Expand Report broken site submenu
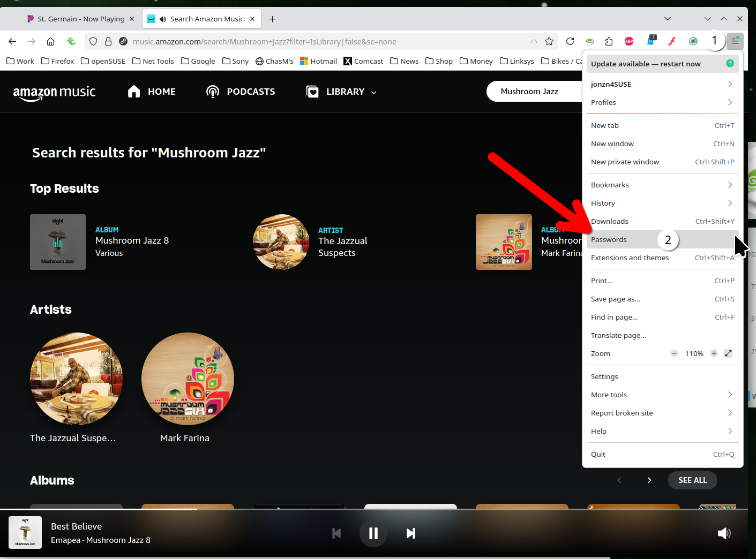 pyautogui.click(x=662, y=413)
